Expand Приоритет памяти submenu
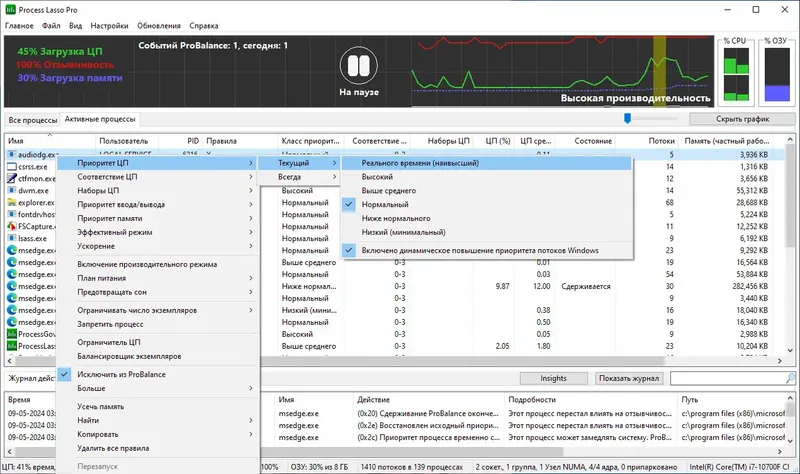Screen dimensions: 800x474 pyautogui.click(x=157, y=218)
